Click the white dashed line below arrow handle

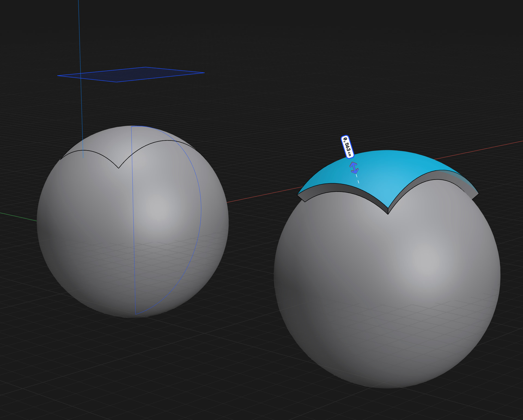point(357,179)
